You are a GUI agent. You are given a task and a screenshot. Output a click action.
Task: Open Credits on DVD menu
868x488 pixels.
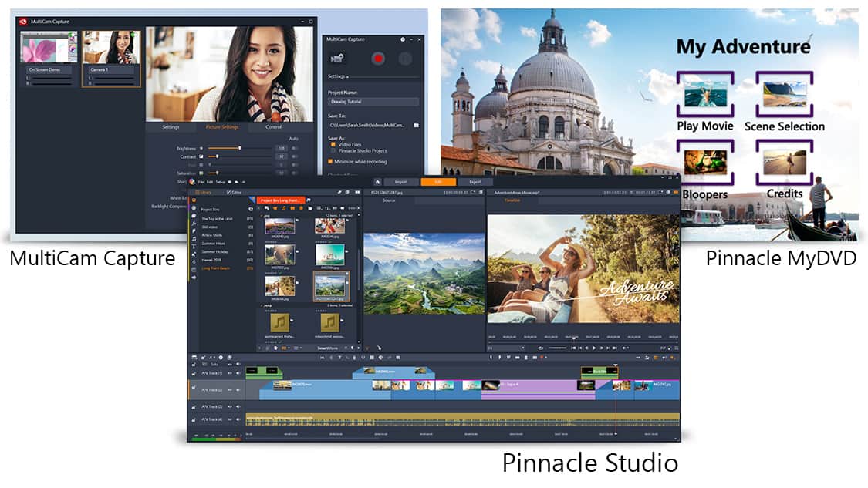tap(785, 170)
